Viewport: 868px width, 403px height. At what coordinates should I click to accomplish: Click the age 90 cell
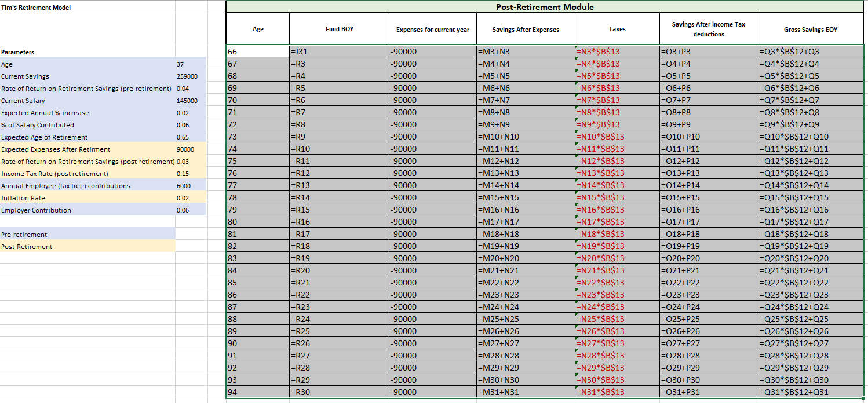(258, 343)
